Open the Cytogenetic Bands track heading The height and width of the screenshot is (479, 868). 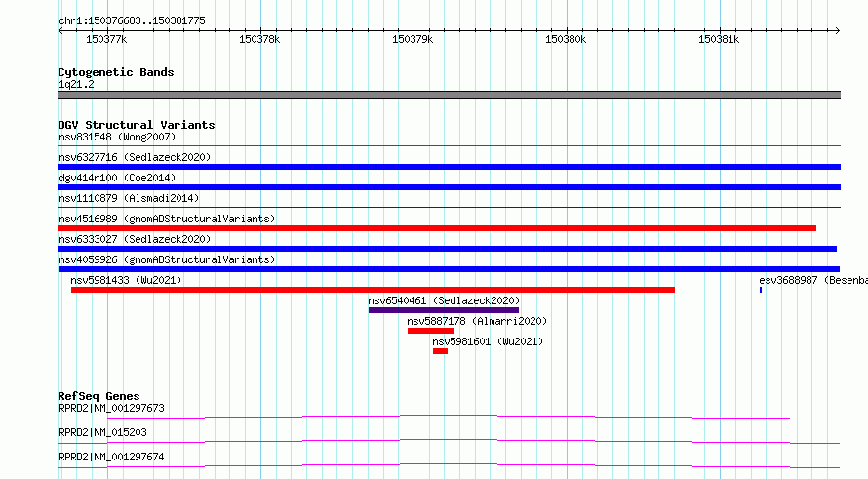coord(116,72)
